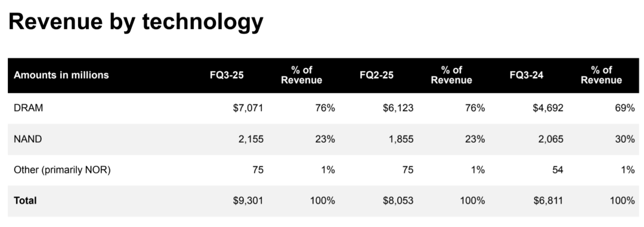644x227 pixels.
Task: Click the FQ3-25 column header
Action: 227,75
